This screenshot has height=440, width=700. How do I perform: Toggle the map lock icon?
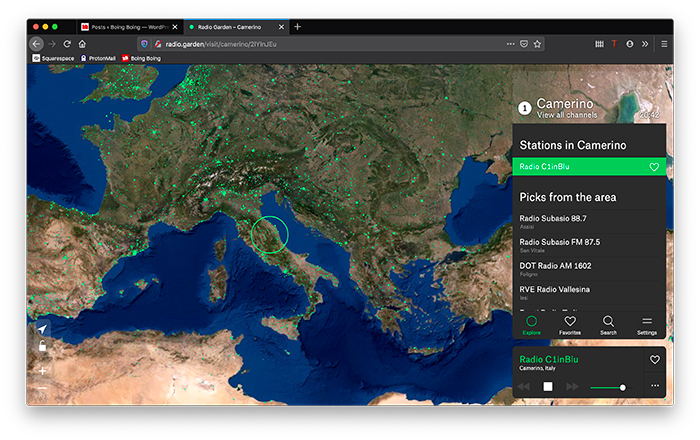[42, 347]
